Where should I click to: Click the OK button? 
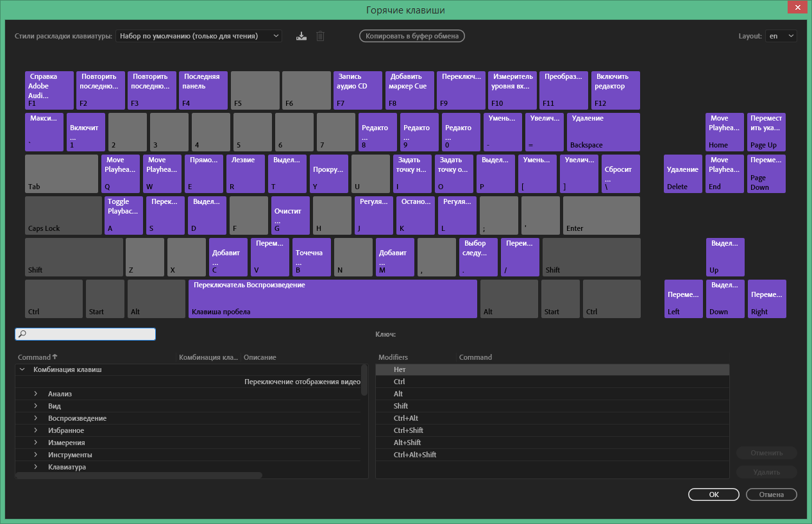713,494
